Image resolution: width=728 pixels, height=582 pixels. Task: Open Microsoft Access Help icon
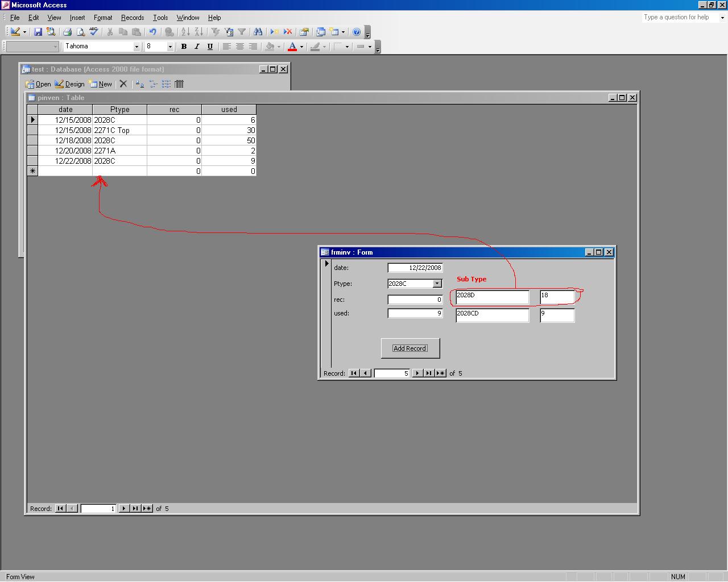357,32
